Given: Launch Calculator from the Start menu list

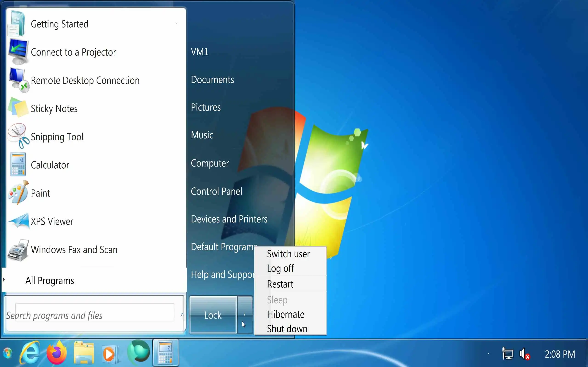Looking at the screenshot, I should [x=50, y=165].
